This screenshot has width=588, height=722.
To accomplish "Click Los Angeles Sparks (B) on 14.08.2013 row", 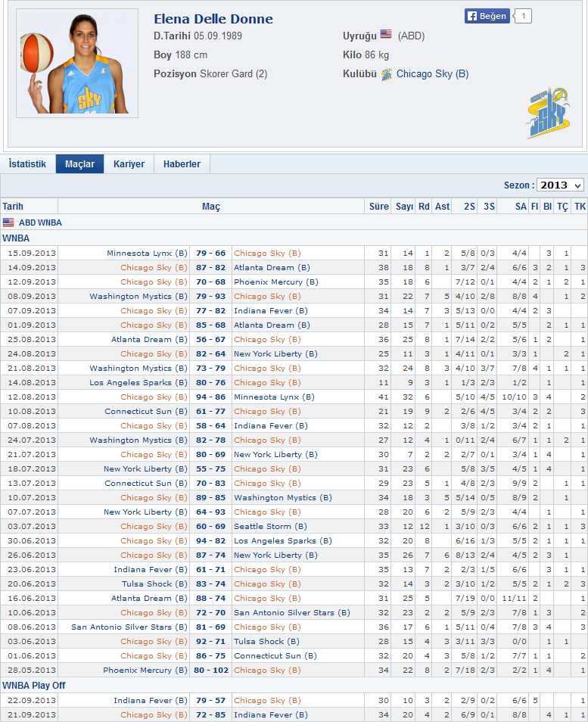I will pyautogui.click(x=138, y=383).
